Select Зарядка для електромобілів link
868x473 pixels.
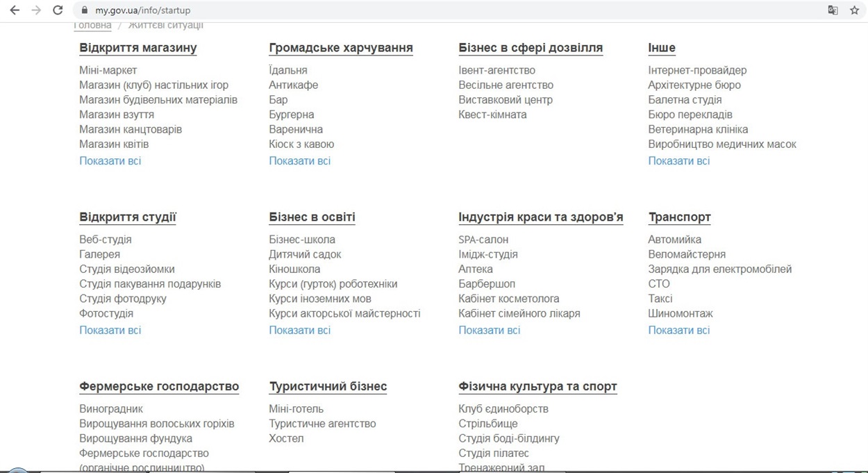click(720, 269)
